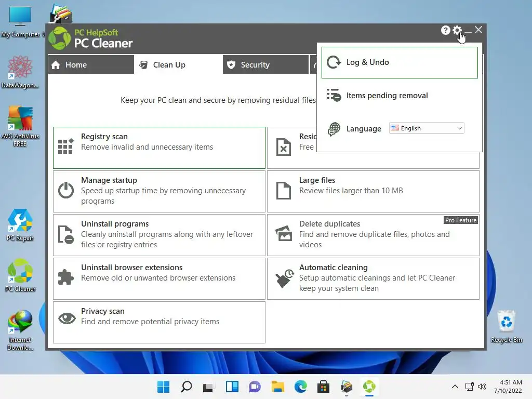Open AVG AntiVirus FREE desktop shortcut
This screenshot has width=532, height=399.
pos(20,126)
